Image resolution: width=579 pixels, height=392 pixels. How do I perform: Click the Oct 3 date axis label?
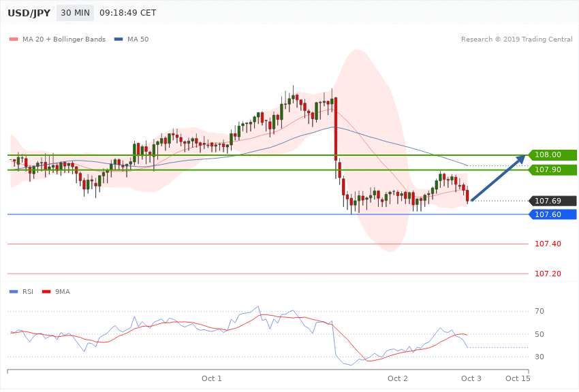click(x=471, y=378)
